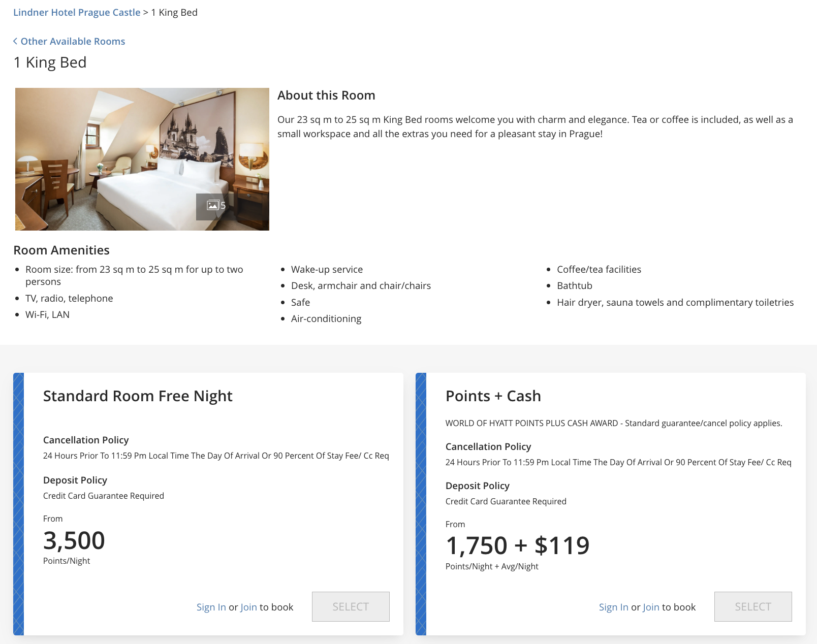Click the Room Amenities heading
Screen dimensions: 817x644
coord(61,250)
